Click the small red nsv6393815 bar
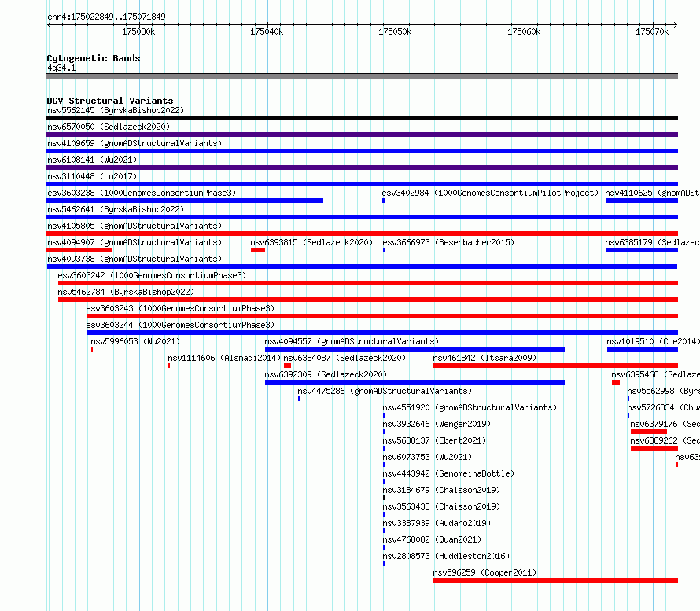Image resolution: width=700 pixels, height=611 pixels. (x=258, y=250)
